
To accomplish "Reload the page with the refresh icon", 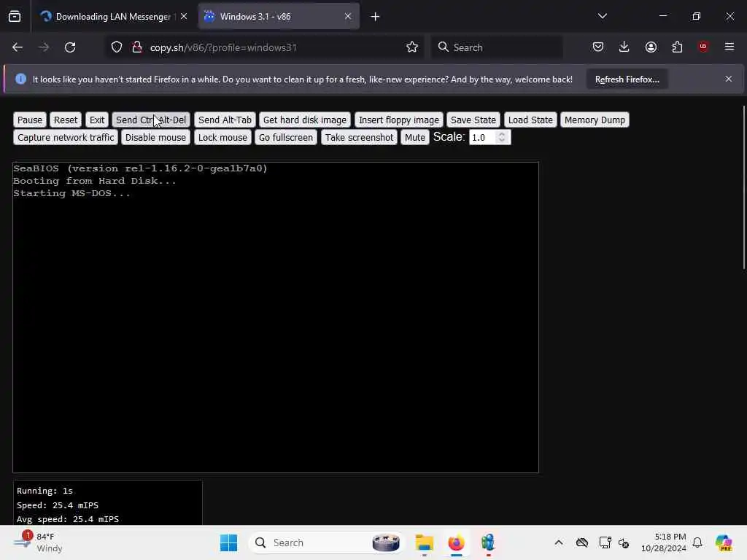I will [70, 47].
